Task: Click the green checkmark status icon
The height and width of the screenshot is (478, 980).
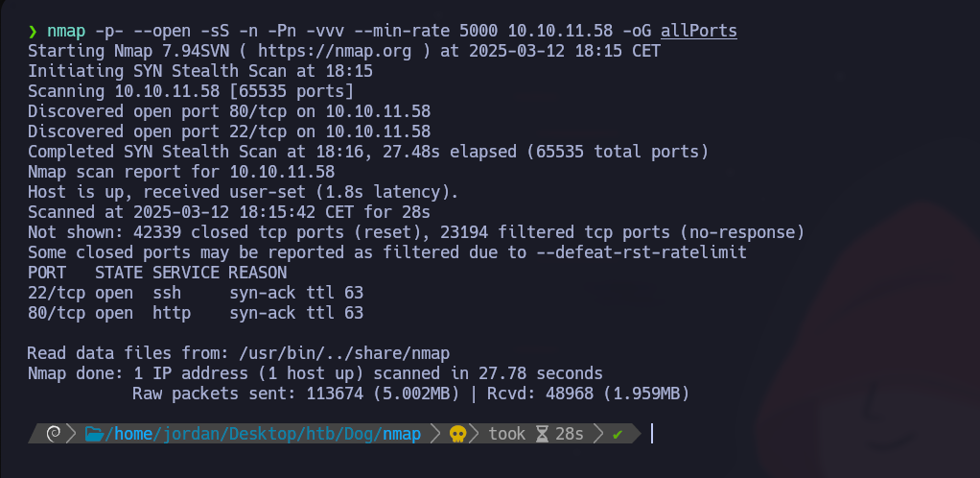Action: coord(618,435)
